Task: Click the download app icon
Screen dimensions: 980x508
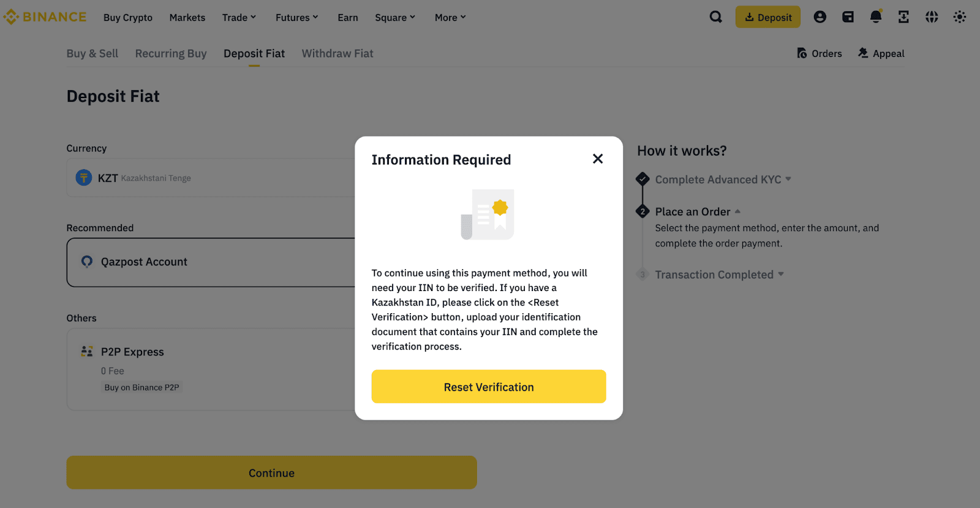Action: 903,17
